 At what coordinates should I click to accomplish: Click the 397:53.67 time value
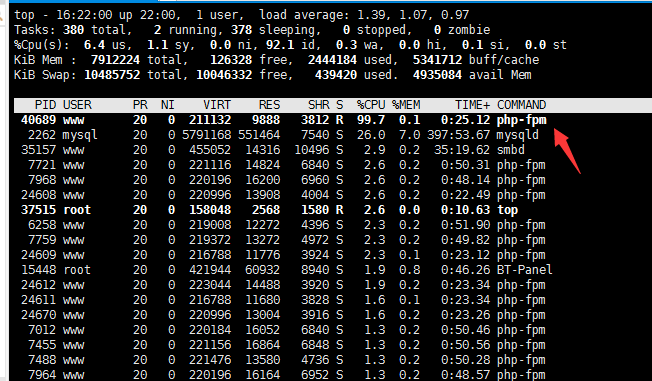coord(458,135)
